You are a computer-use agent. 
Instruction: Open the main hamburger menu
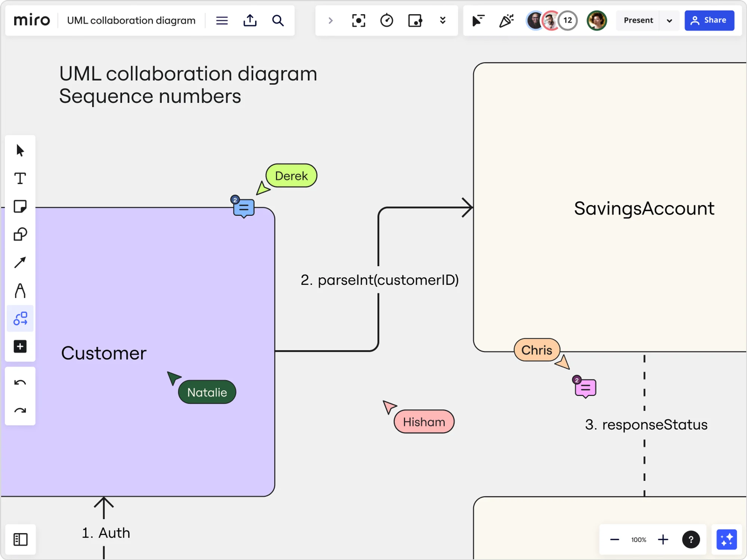222,21
